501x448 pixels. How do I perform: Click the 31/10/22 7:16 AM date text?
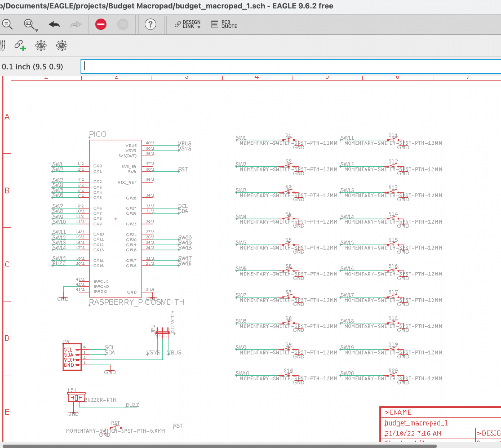point(413,434)
